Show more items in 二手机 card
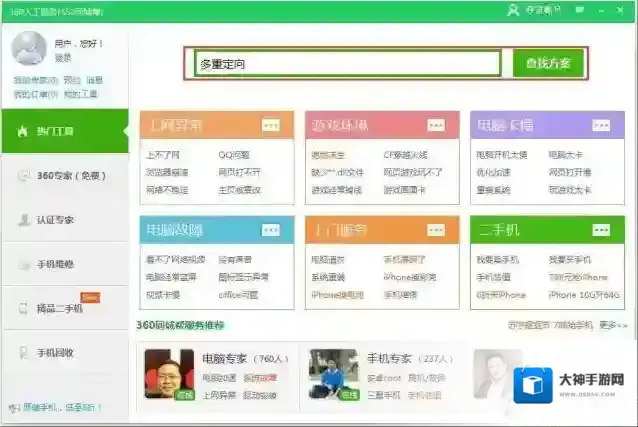Image resolution: width=638 pixels, height=427 pixels. point(599,230)
